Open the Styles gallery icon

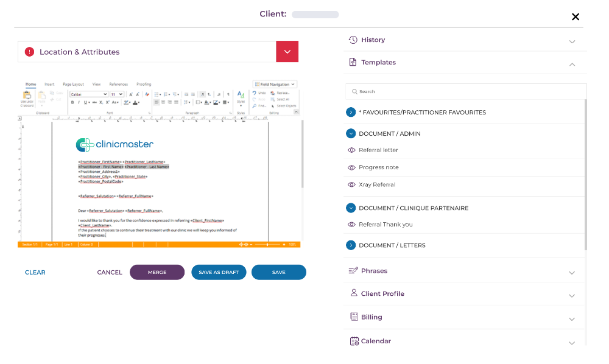point(241,97)
